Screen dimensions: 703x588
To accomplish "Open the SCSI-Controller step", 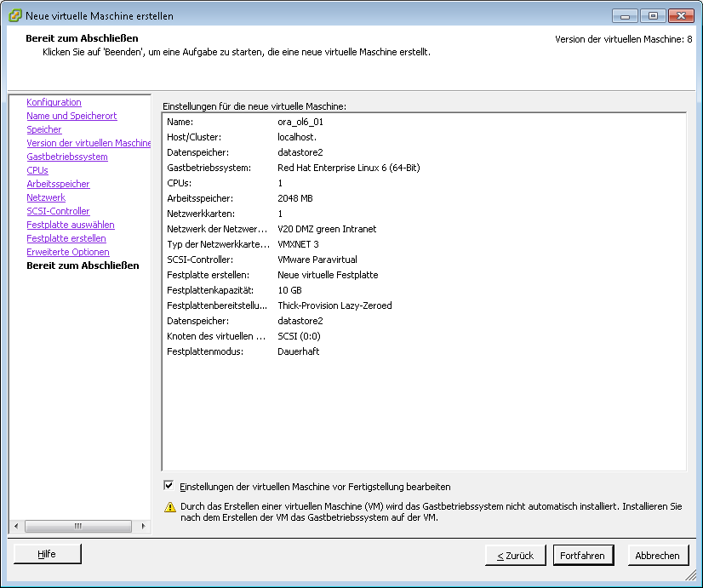I will [x=58, y=211].
